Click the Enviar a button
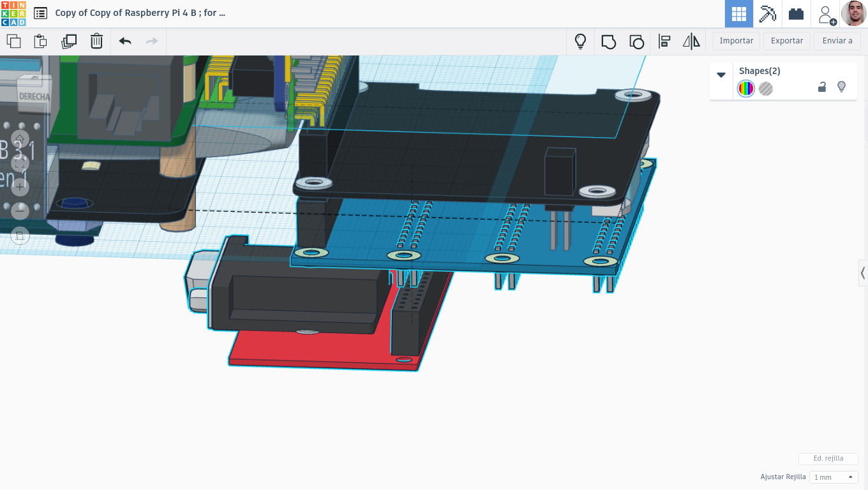Viewport: 868px width, 490px height. coord(837,41)
